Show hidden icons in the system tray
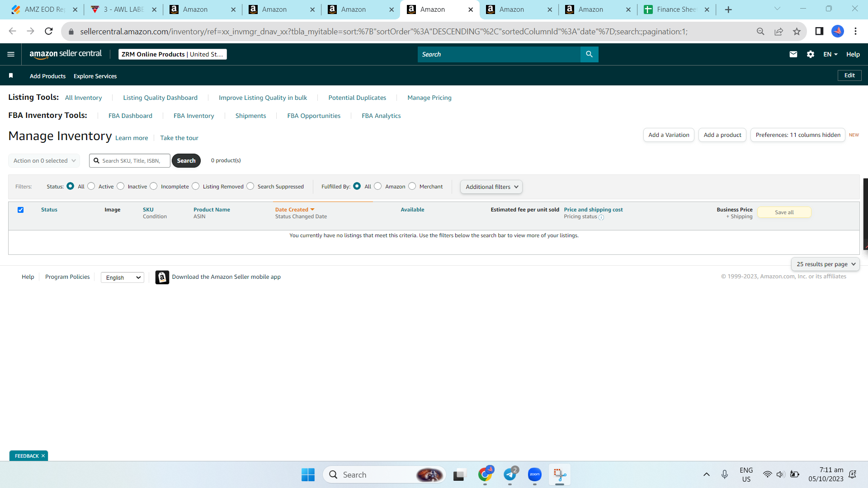868x488 pixels. (x=707, y=474)
